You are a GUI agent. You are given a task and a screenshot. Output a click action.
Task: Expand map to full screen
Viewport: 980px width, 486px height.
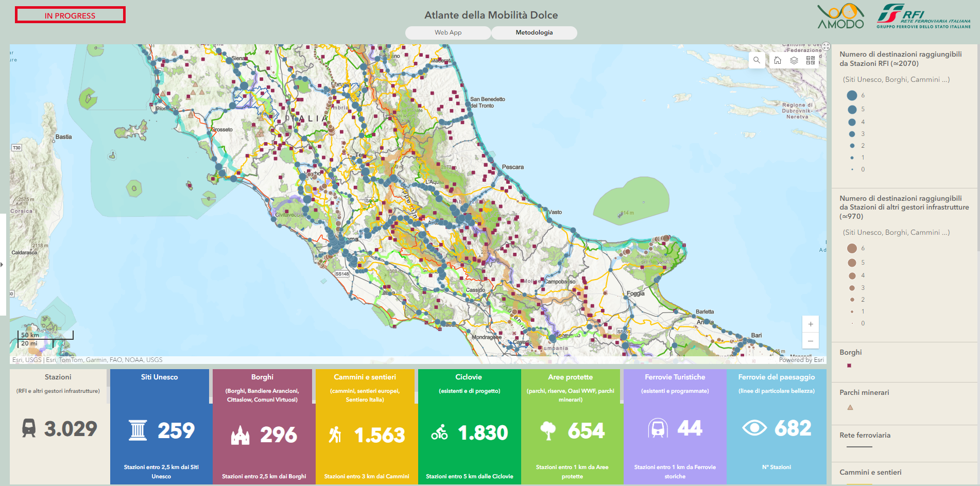point(826,46)
